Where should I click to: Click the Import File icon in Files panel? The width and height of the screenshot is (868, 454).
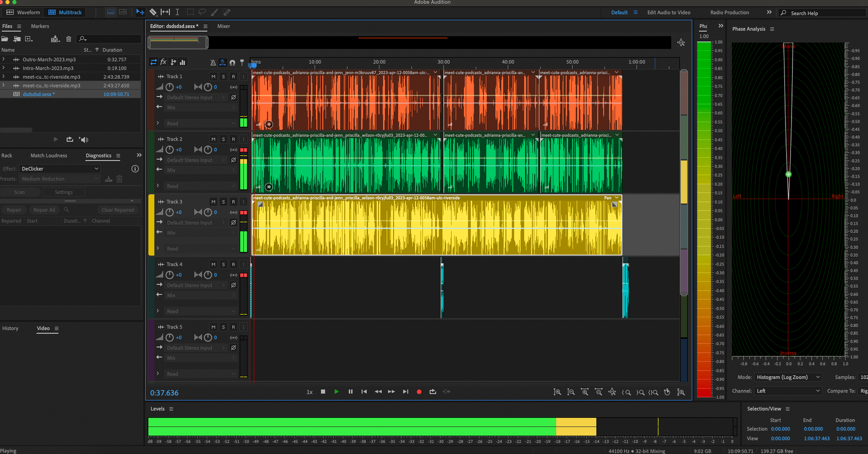point(17,39)
